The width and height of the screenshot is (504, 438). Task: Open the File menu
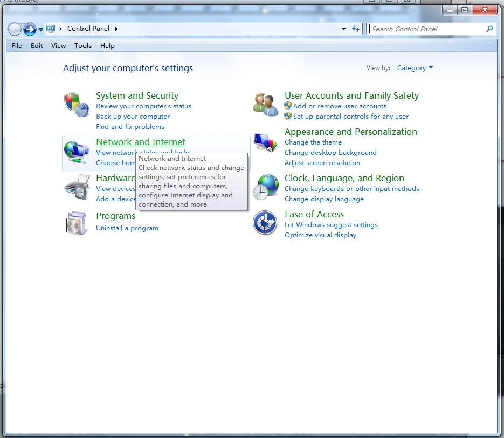coord(17,46)
